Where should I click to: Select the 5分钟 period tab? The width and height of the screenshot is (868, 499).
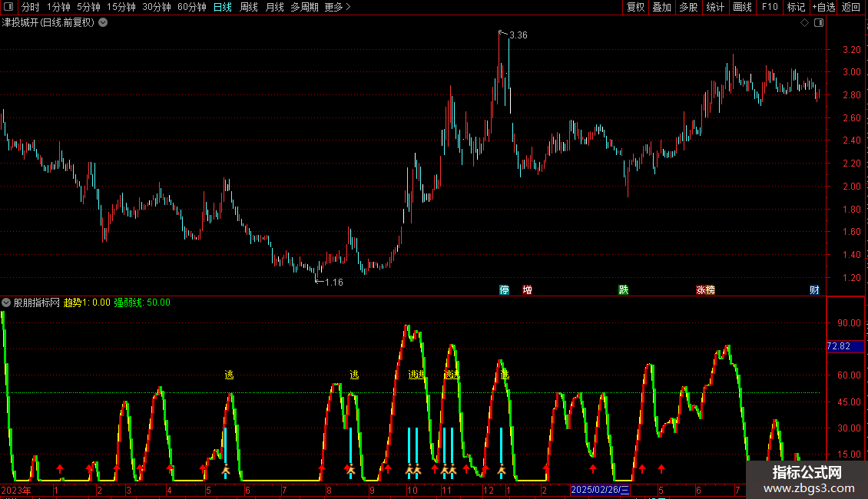click(x=88, y=7)
